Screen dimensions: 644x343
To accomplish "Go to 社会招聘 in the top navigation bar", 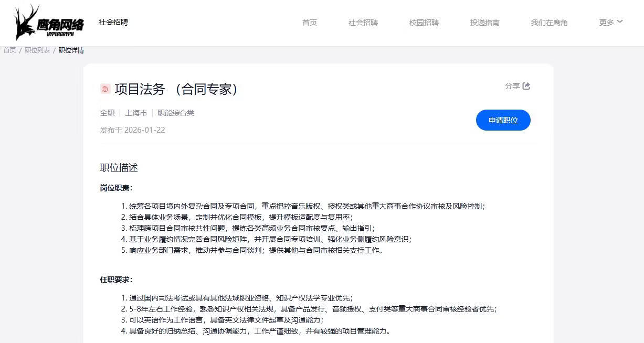I will pyautogui.click(x=363, y=23).
